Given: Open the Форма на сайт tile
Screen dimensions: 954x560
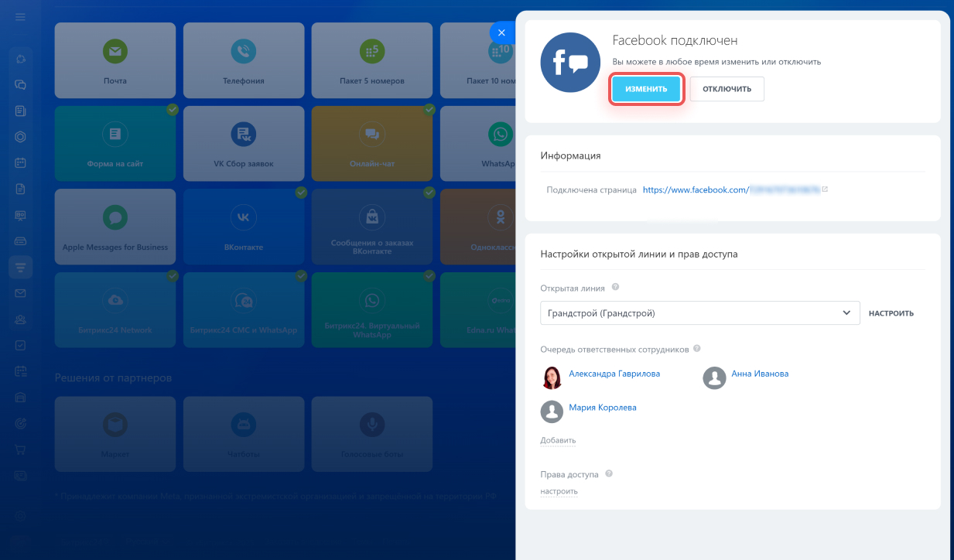Looking at the screenshot, I should [115, 143].
